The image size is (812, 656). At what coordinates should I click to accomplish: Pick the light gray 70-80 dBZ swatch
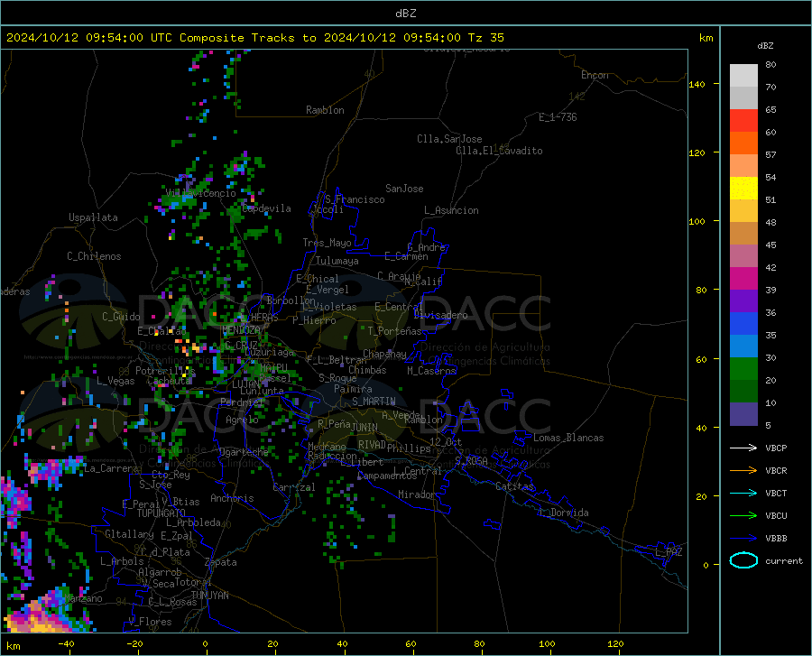tap(743, 76)
